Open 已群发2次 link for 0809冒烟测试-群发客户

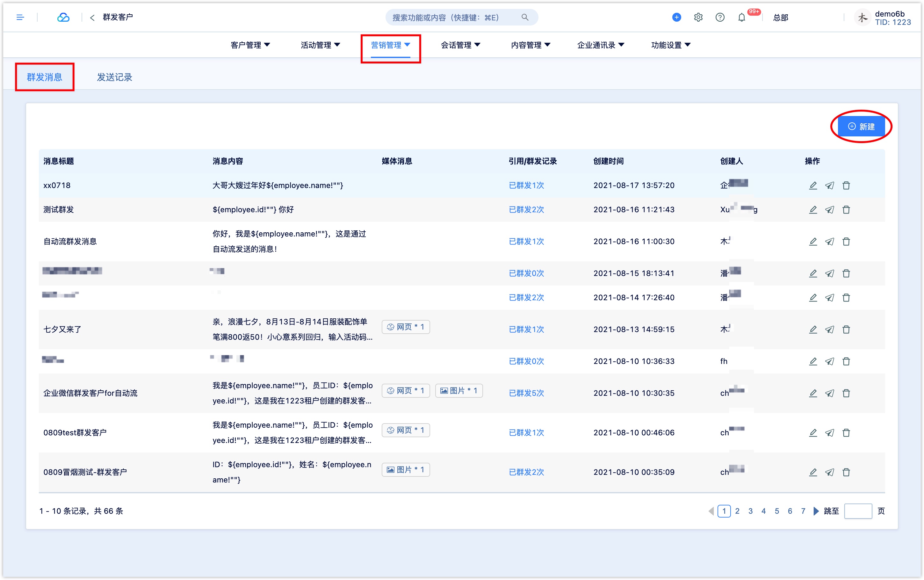[x=526, y=472]
